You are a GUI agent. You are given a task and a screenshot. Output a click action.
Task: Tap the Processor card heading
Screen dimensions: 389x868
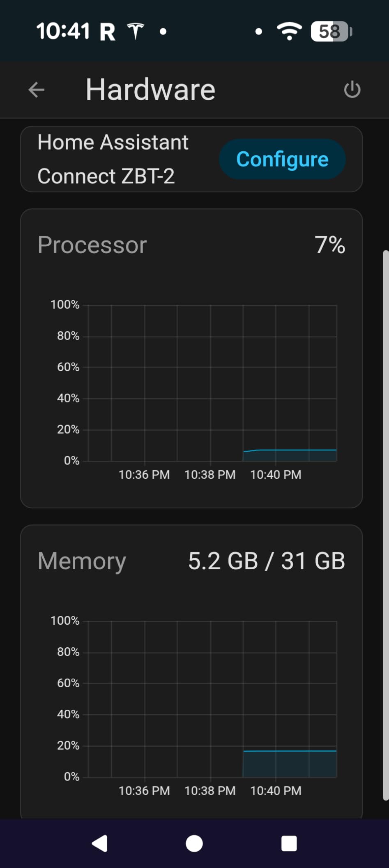pos(92,245)
